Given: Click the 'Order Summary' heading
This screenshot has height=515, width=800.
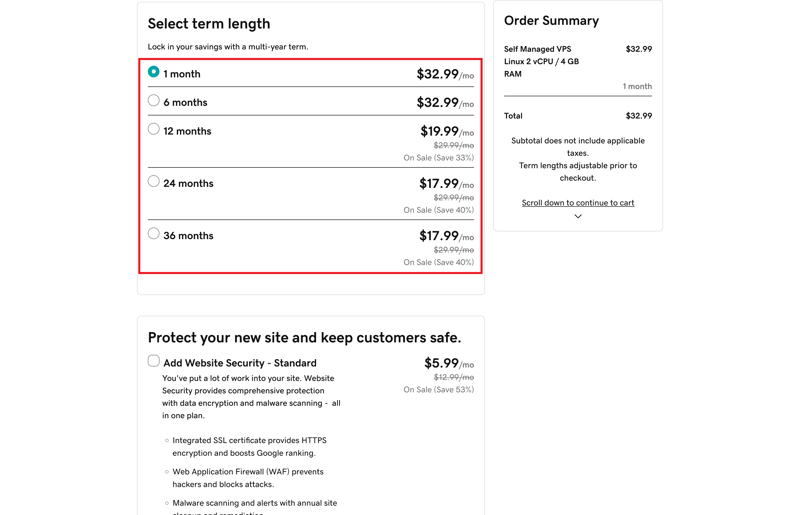Looking at the screenshot, I should click(x=551, y=21).
